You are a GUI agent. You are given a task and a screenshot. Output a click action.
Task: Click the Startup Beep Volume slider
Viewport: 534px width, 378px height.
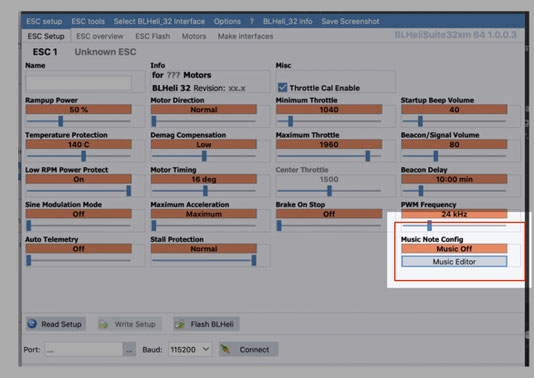(x=454, y=121)
